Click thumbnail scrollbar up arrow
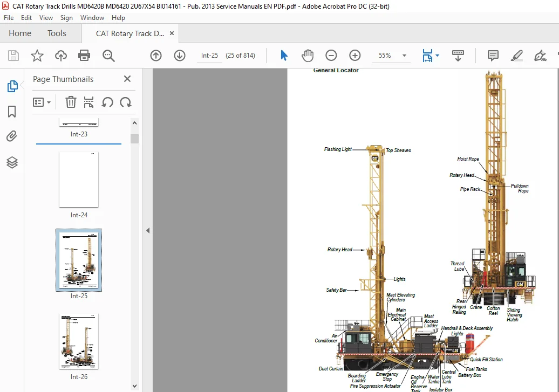559x392 pixels. tap(134, 123)
